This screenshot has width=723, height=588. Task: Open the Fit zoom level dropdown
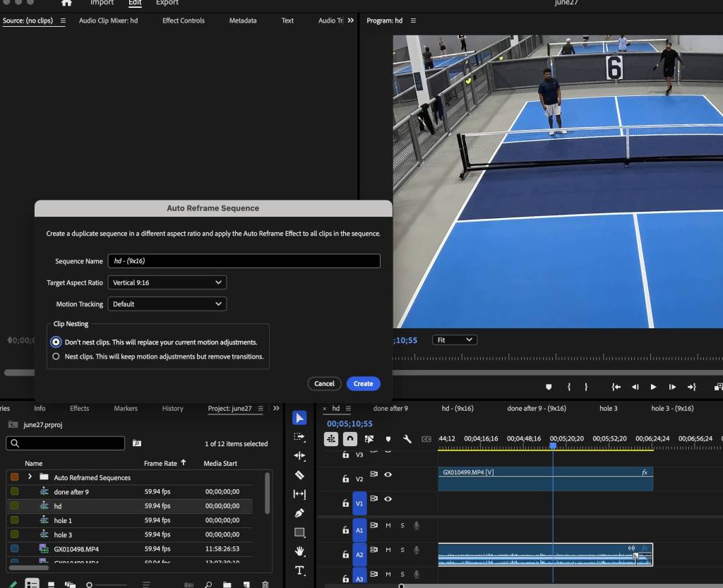(455, 340)
